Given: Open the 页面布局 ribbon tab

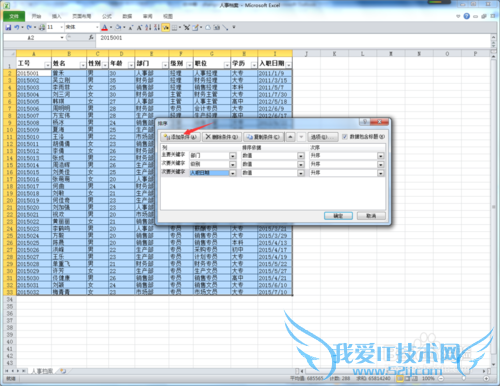Looking at the screenshot, I should pos(82,16).
